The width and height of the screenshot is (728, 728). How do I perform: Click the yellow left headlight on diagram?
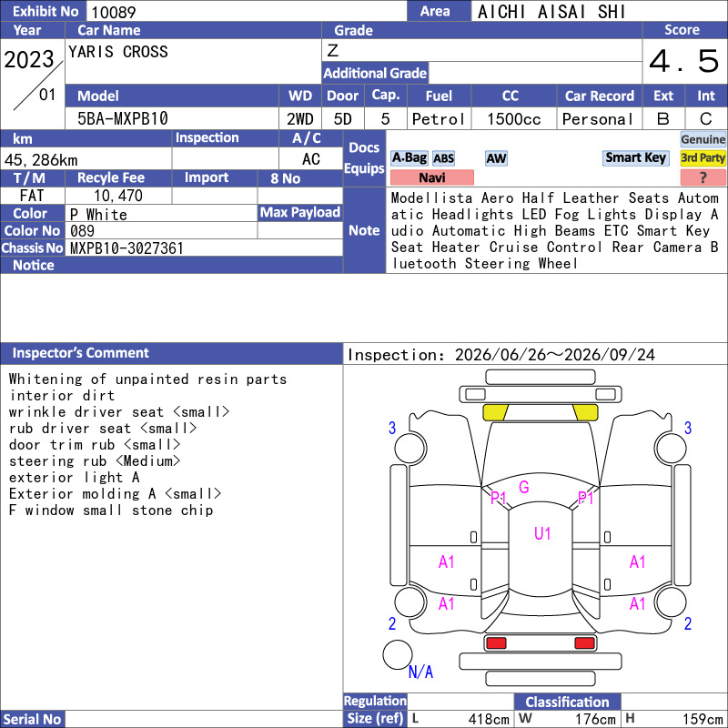(495, 412)
